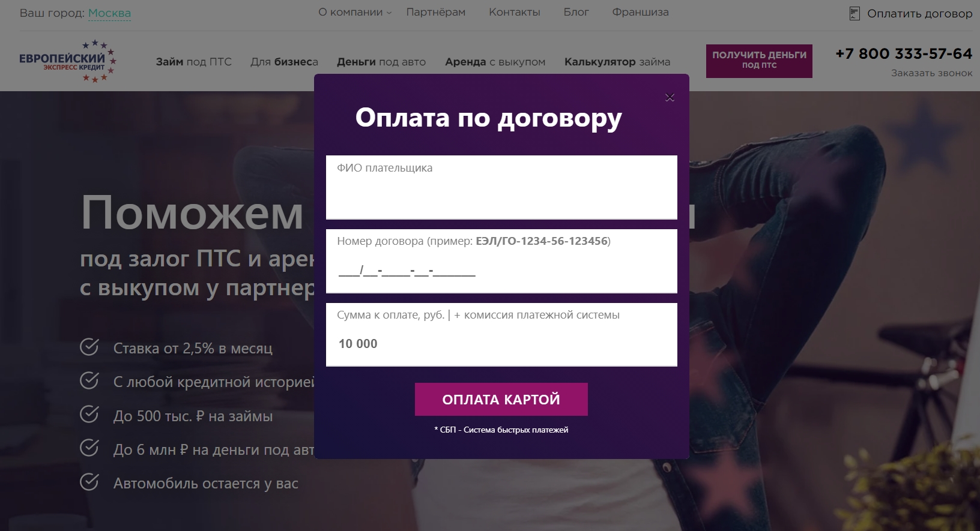Viewport: 980px width, 531px height.
Task: Click checkmark icon beside До 500 тыс. ₽
Action: (x=89, y=414)
